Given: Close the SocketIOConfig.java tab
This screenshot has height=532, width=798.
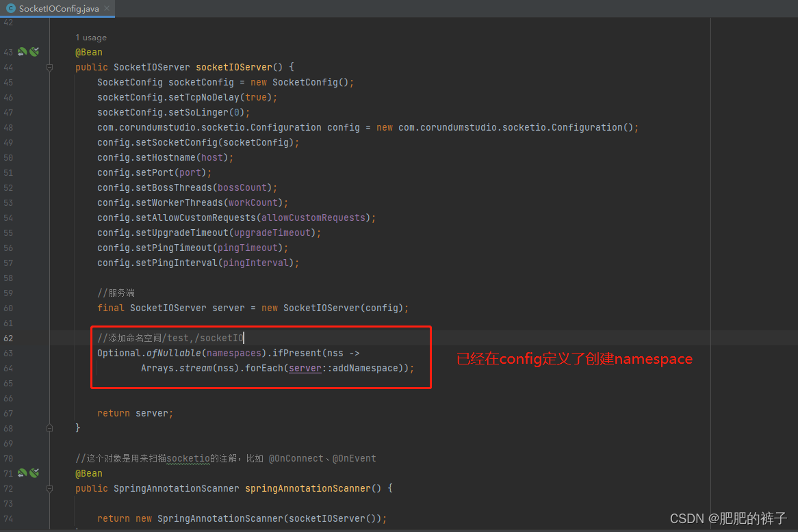Looking at the screenshot, I should (107, 8).
